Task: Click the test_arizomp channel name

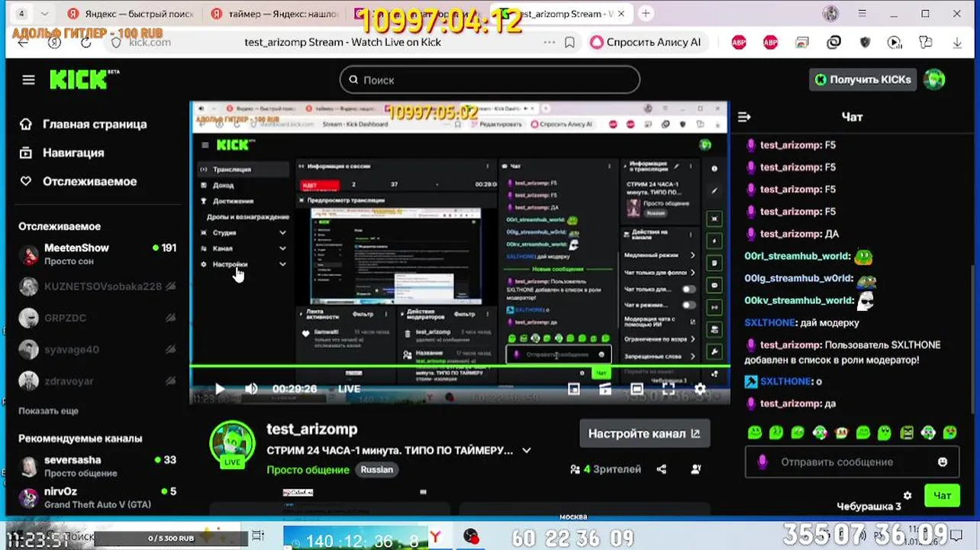Action: click(x=311, y=429)
